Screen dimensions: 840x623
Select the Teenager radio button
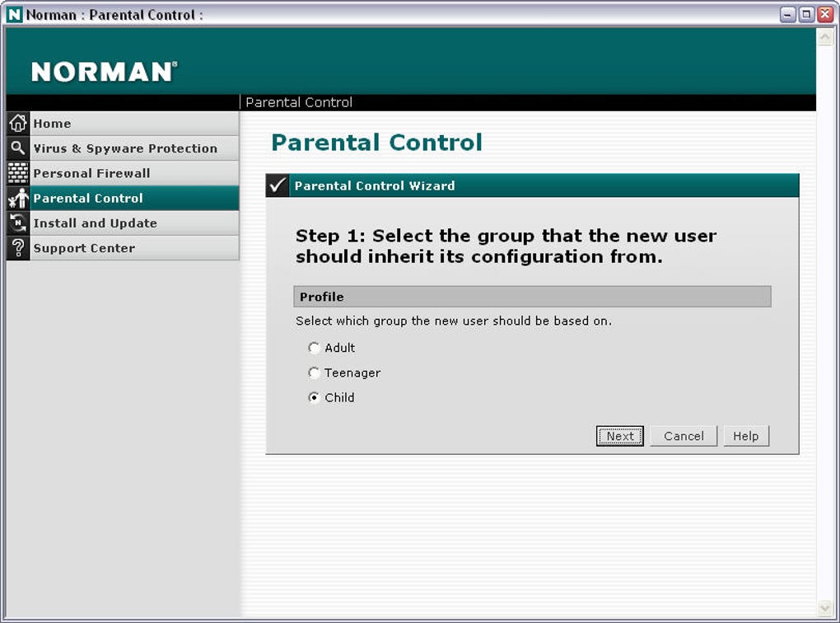[x=314, y=372]
